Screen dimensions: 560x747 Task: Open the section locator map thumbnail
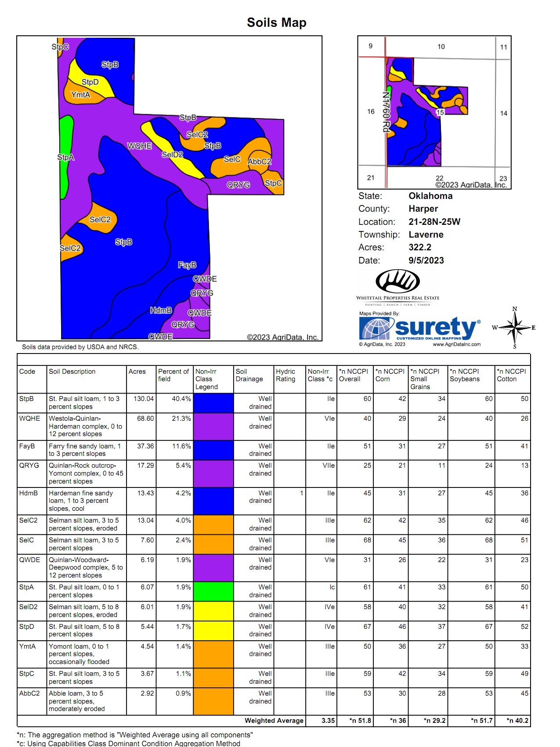click(434, 112)
